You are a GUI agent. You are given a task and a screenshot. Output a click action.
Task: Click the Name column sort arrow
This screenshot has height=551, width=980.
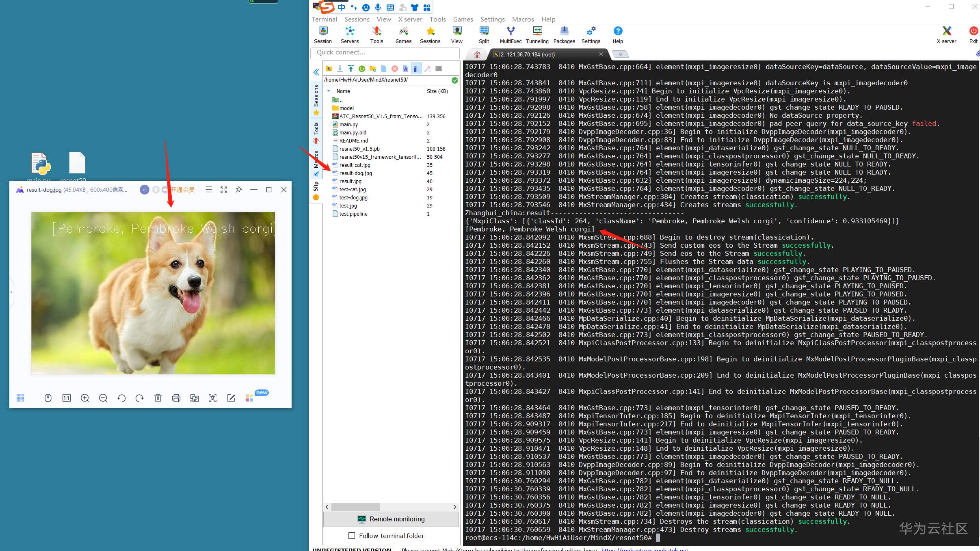(329, 91)
